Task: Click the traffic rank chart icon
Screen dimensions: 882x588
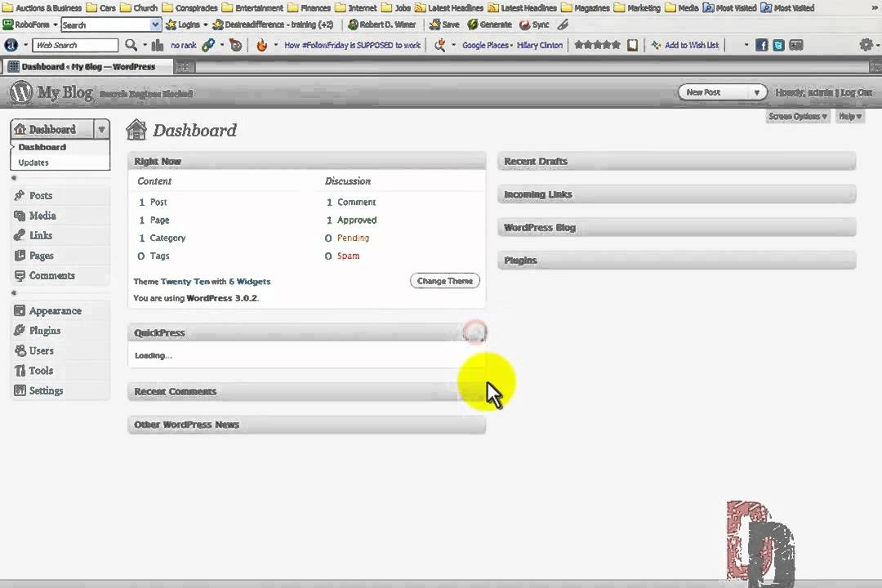Action: click(x=158, y=45)
